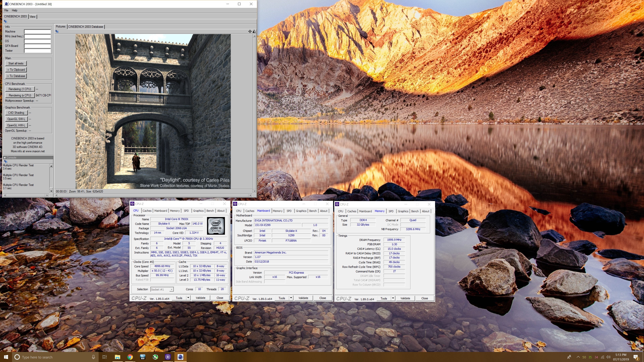
Task: Click the blue bars app icon in taskbar
Action: pos(143,357)
